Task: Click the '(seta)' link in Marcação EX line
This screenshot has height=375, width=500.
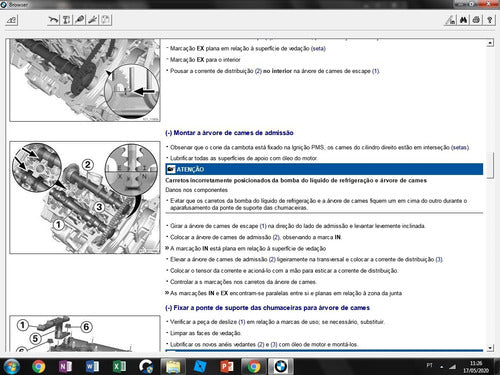Action: (x=318, y=48)
